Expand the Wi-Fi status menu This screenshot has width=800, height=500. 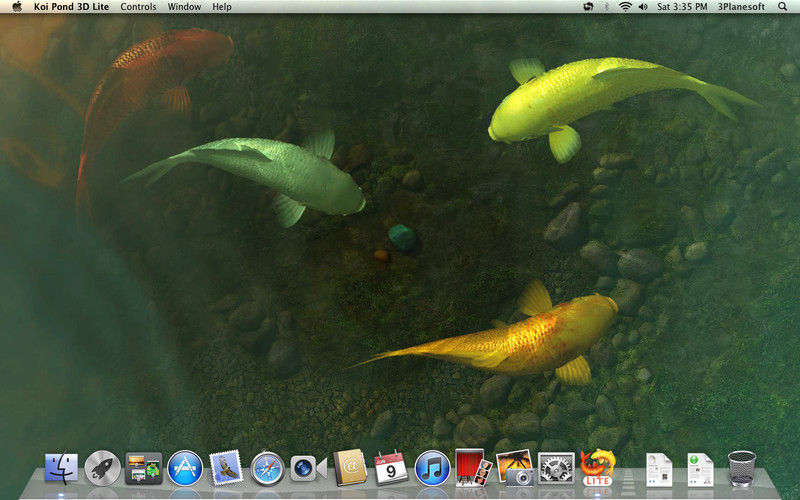(x=625, y=7)
